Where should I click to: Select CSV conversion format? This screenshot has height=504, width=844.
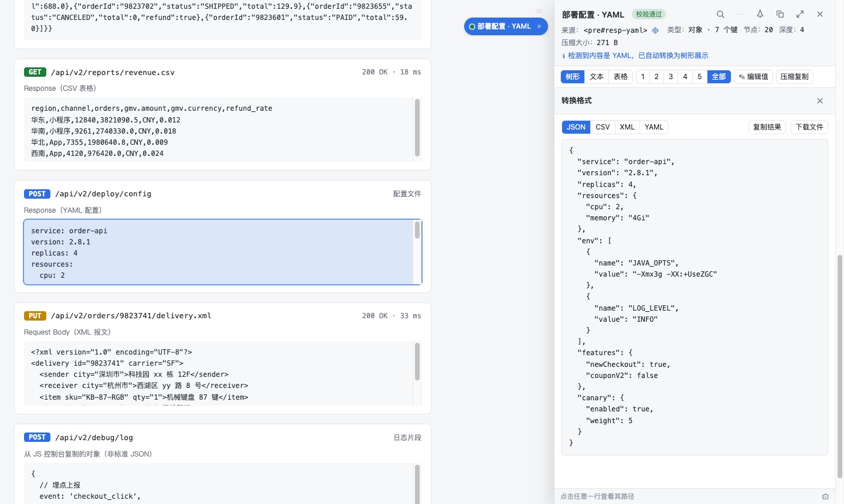coord(603,127)
